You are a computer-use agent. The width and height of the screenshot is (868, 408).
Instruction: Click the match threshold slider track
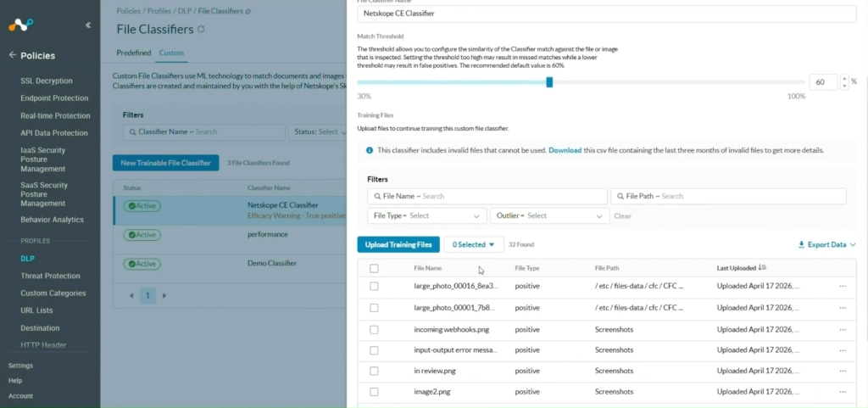point(581,82)
